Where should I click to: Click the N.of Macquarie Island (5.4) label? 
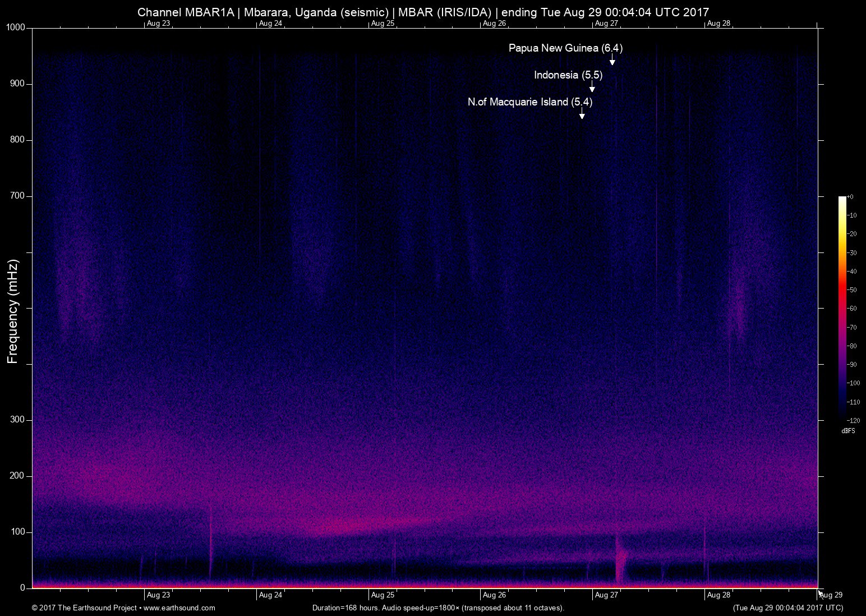(x=529, y=102)
